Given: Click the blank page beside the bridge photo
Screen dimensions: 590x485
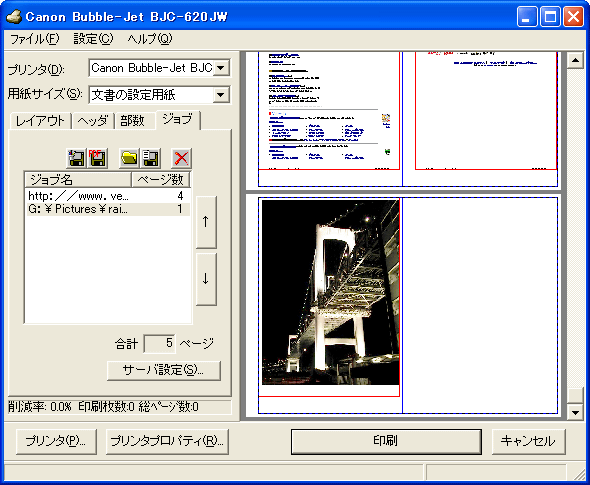Looking at the screenshot, I should coord(480,305).
